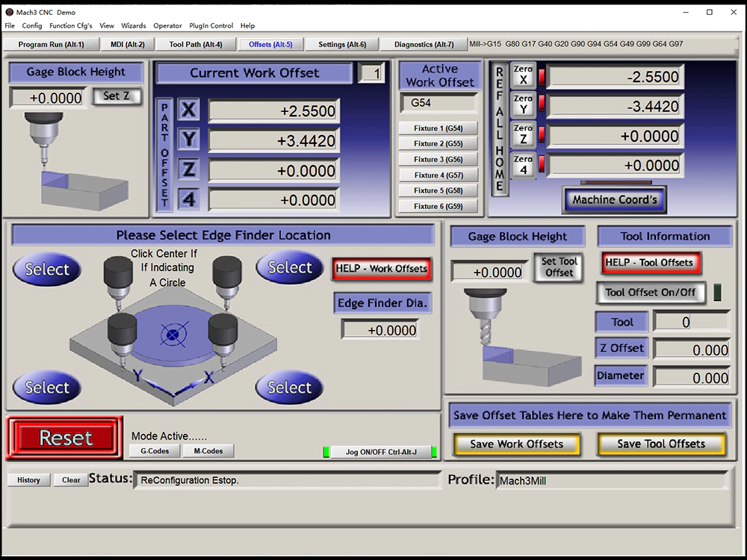Click Save Work Offsets

coord(516,444)
